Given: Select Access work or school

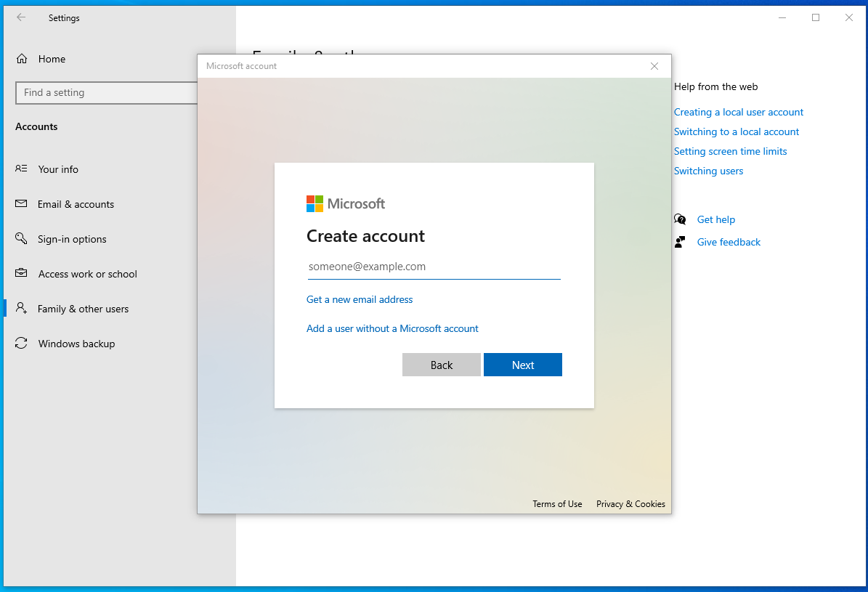Looking at the screenshot, I should tap(87, 274).
